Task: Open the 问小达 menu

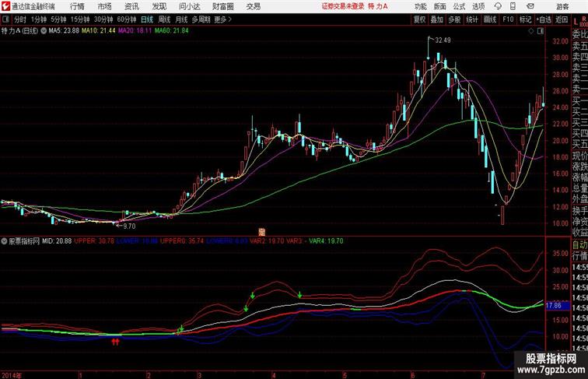Action: click(x=189, y=6)
